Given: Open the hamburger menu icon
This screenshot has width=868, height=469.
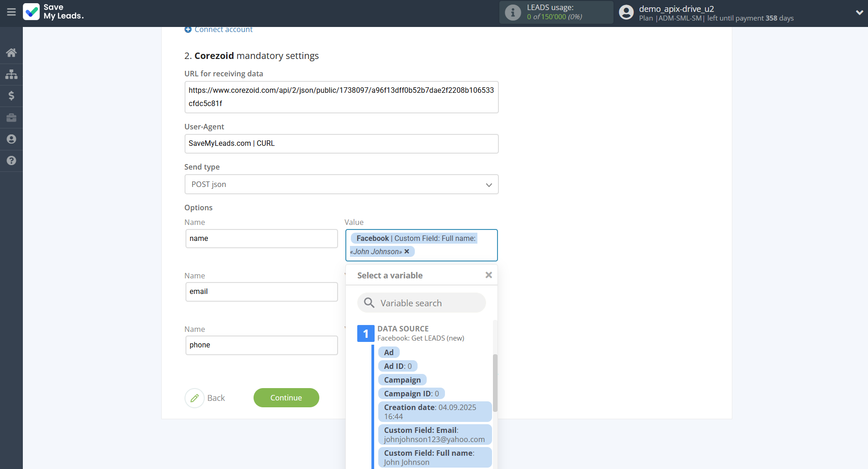Looking at the screenshot, I should (x=11, y=12).
